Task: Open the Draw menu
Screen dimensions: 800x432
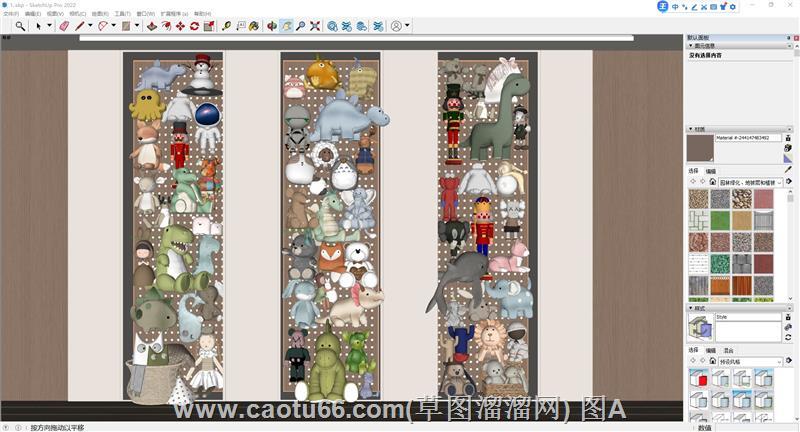Action: click(99, 14)
